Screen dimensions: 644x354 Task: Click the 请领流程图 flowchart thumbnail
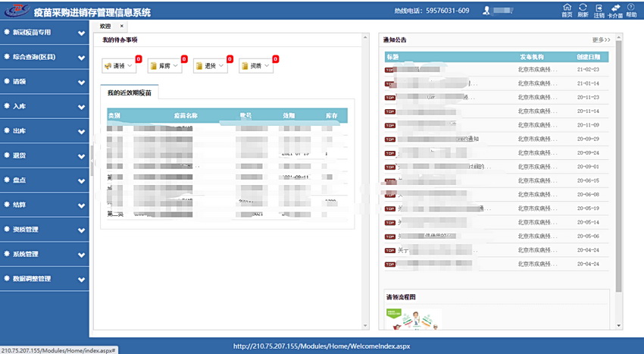(x=414, y=318)
